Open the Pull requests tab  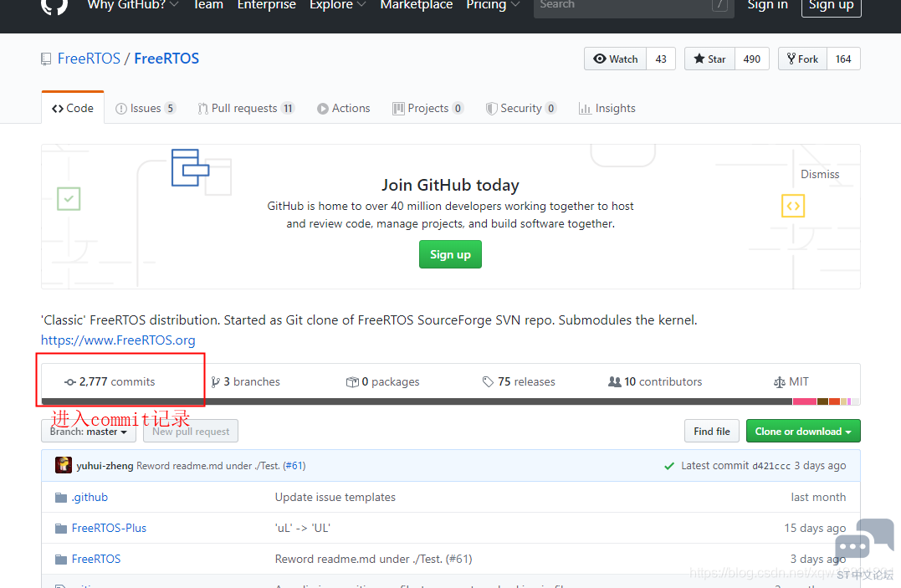click(x=246, y=108)
